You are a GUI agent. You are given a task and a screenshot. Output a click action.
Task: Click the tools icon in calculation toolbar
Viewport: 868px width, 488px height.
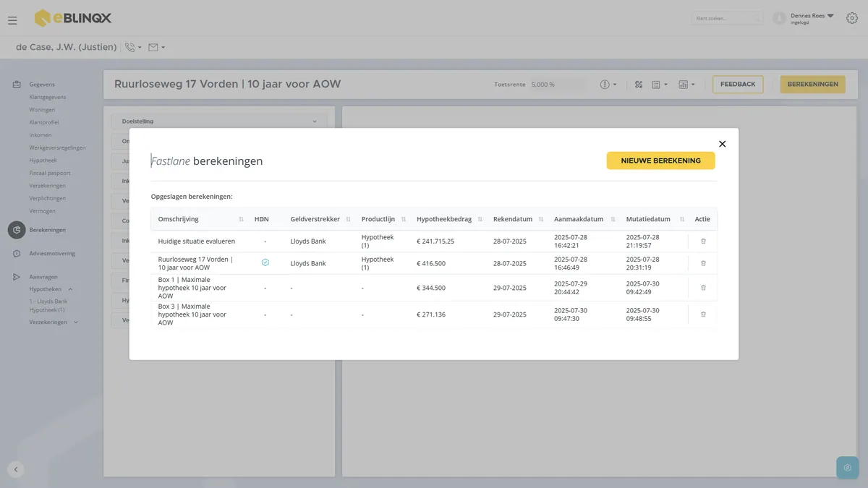639,85
